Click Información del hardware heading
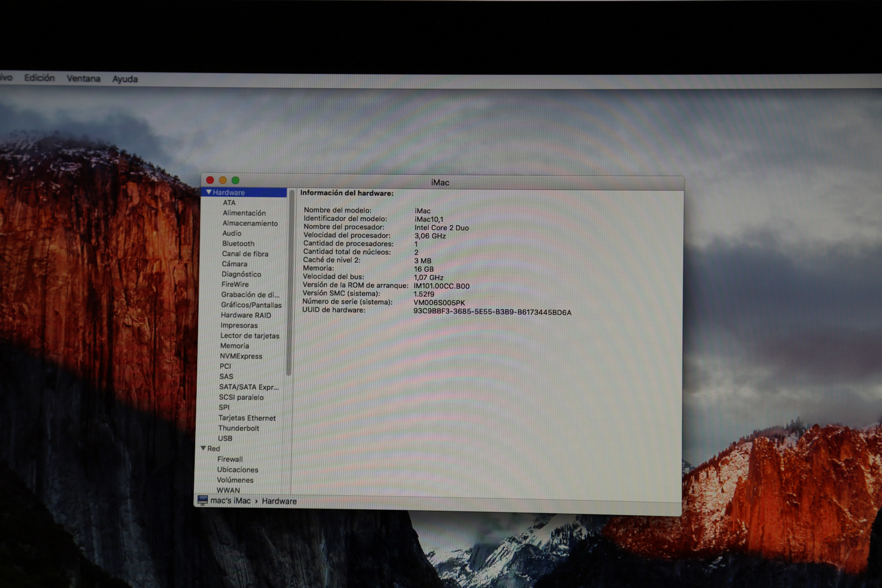The height and width of the screenshot is (588, 882). [347, 193]
